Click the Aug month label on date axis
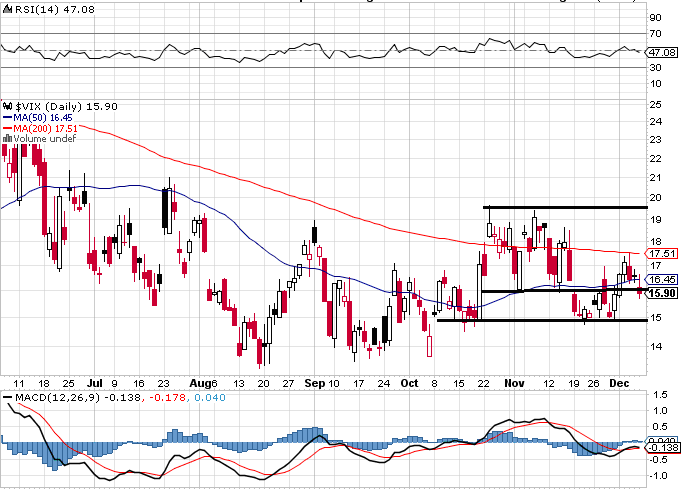Screen dimensions: 689x489 pos(200,383)
